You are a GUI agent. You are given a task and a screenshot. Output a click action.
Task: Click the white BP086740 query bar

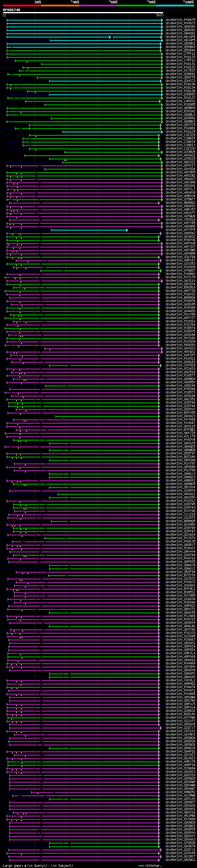[x=83, y=13]
